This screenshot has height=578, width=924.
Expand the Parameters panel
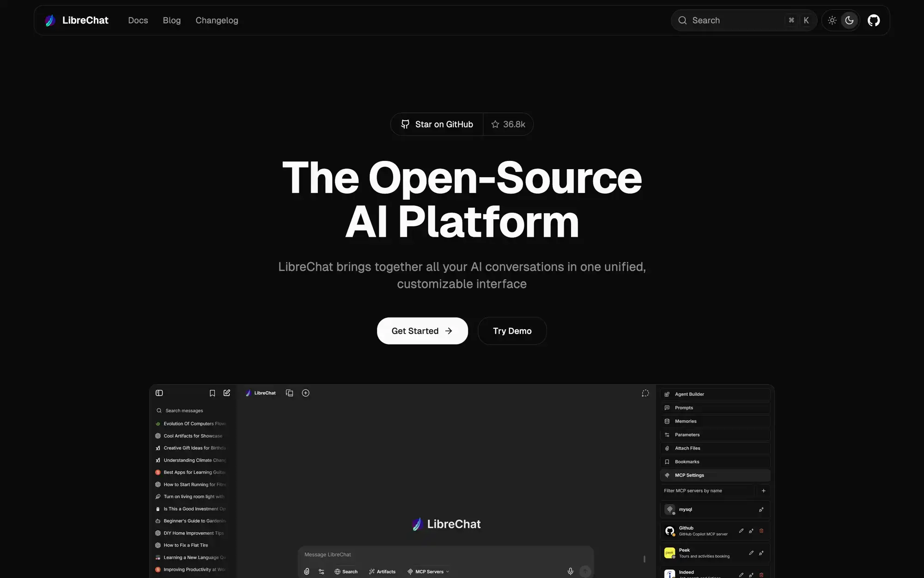pyautogui.click(x=715, y=435)
